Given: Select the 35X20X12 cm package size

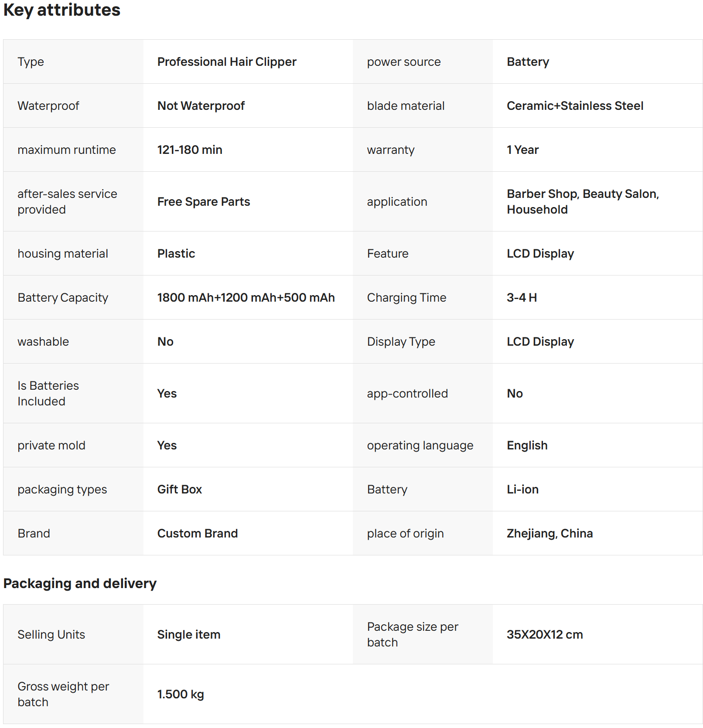Looking at the screenshot, I should point(544,635).
